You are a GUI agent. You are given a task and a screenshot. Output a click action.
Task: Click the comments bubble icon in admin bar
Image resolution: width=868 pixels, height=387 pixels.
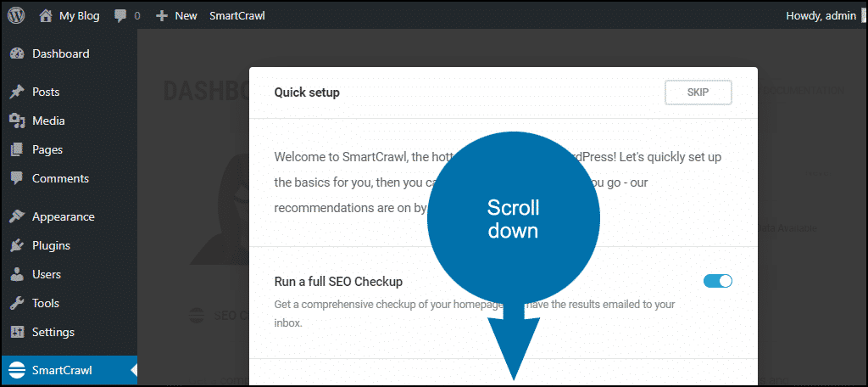click(x=120, y=16)
